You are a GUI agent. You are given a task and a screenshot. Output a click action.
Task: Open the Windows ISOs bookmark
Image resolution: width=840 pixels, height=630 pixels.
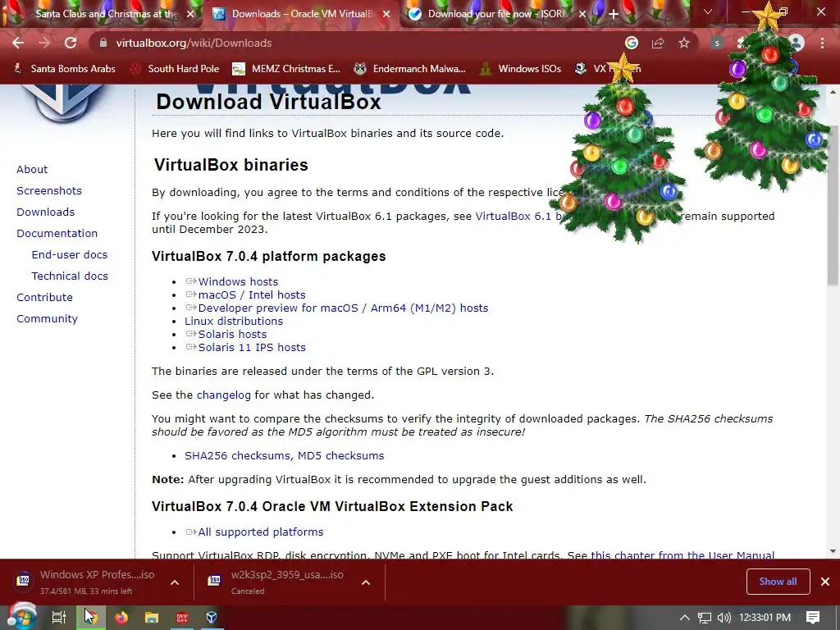pos(521,69)
